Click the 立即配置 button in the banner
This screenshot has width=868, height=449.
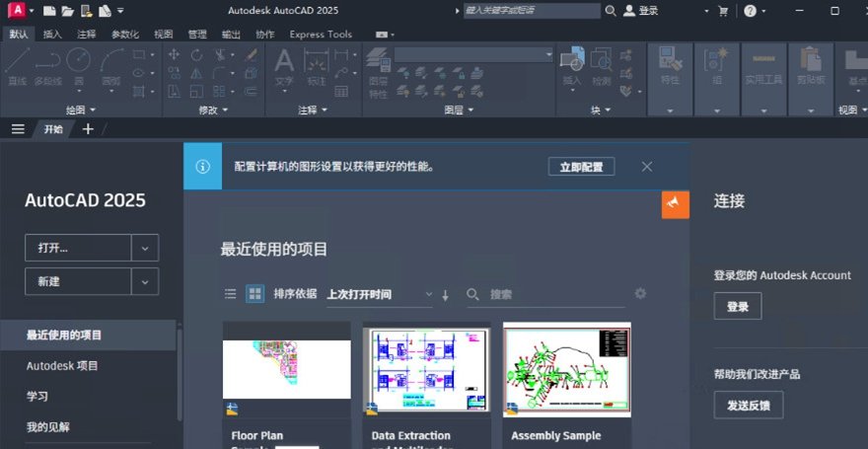581,167
